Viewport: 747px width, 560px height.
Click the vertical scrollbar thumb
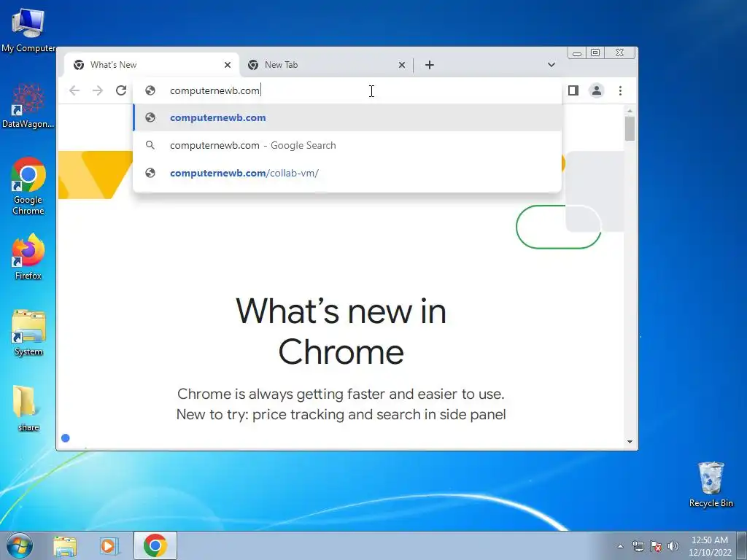click(630, 128)
